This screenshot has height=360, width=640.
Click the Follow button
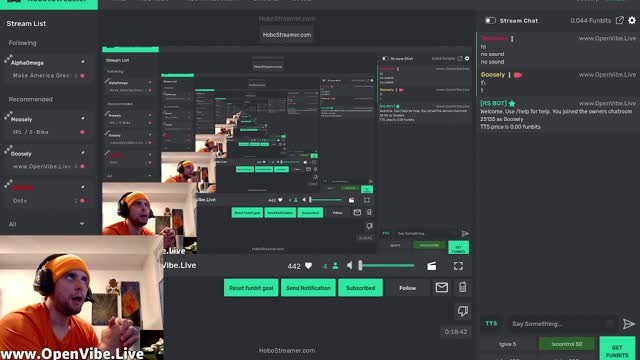[407, 288]
